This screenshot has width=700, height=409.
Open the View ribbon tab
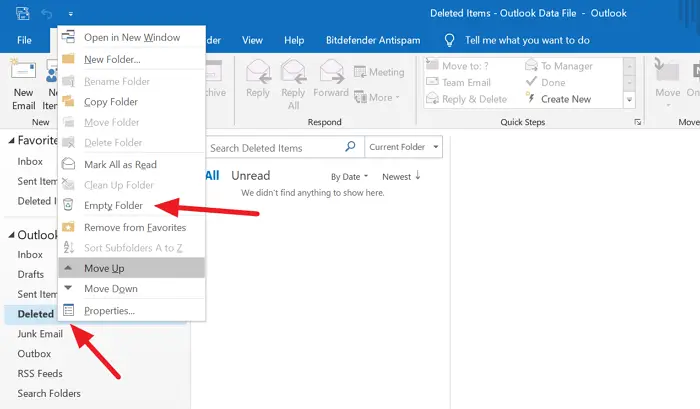point(252,40)
